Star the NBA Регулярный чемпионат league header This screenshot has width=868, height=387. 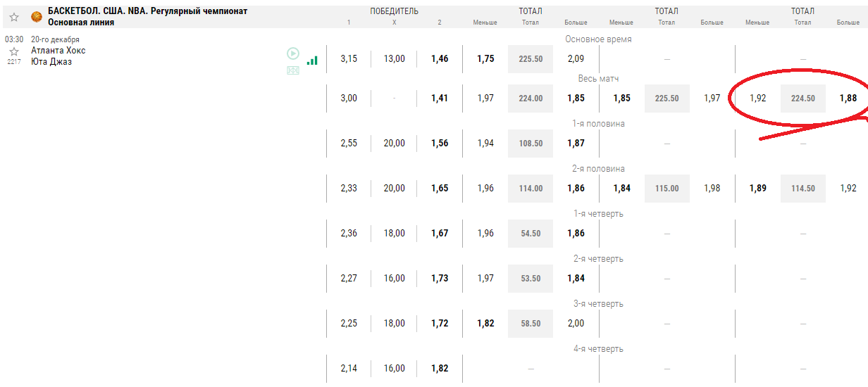pos(14,17)
